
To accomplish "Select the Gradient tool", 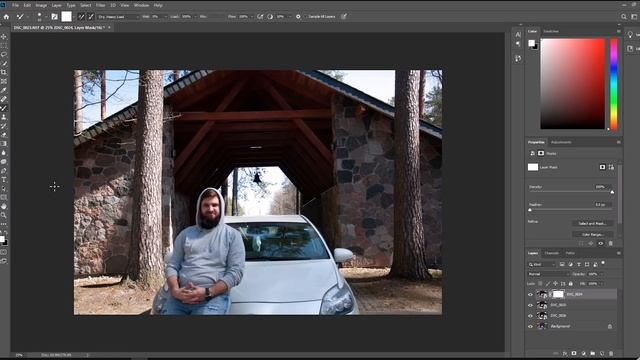I will 4,144.
